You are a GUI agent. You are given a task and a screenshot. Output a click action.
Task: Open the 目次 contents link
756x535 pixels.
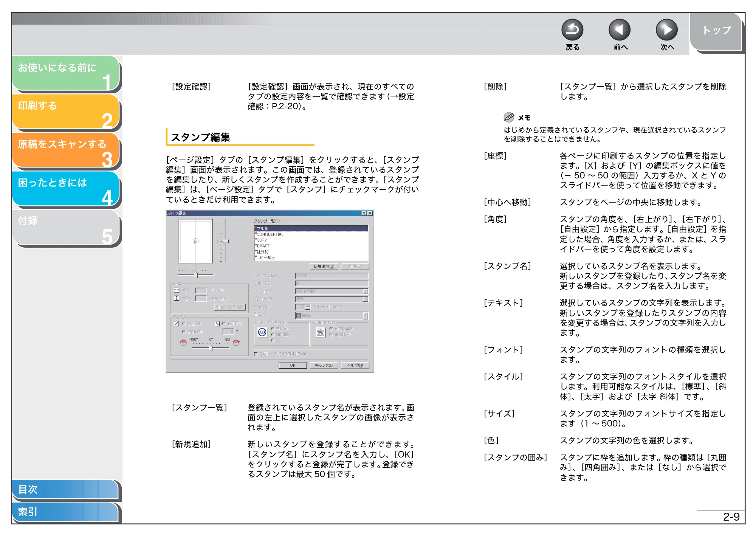pyautogui.click(x=65, y=489)
